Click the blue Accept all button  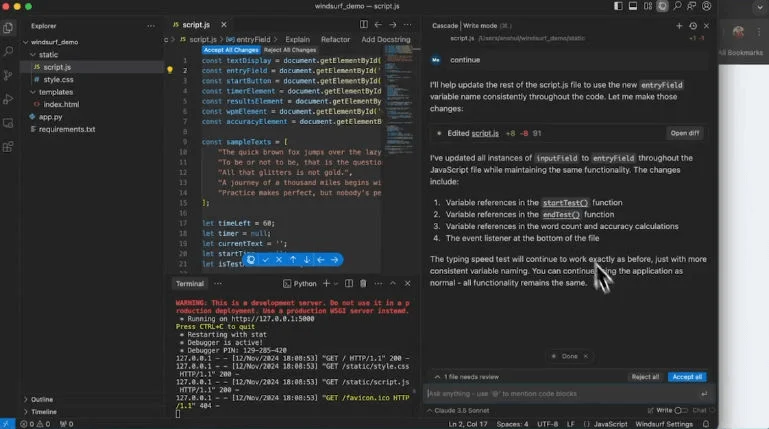[x=687, y=377]
